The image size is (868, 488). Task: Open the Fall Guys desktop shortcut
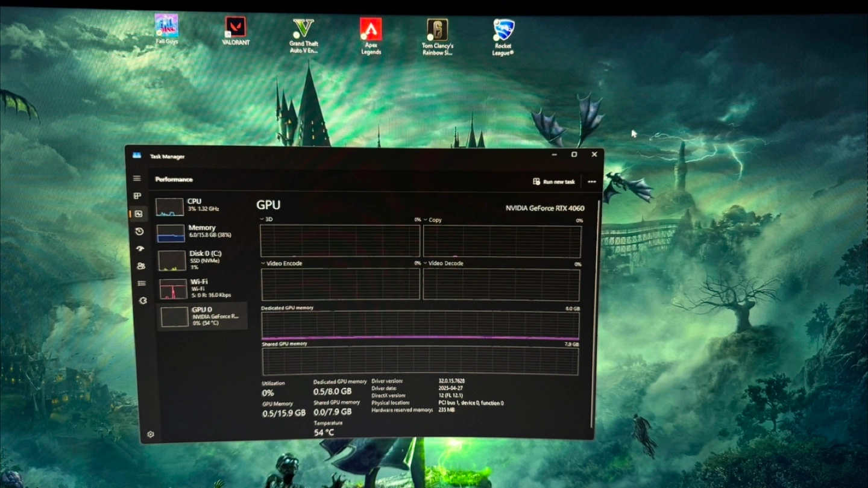[166, 29]
